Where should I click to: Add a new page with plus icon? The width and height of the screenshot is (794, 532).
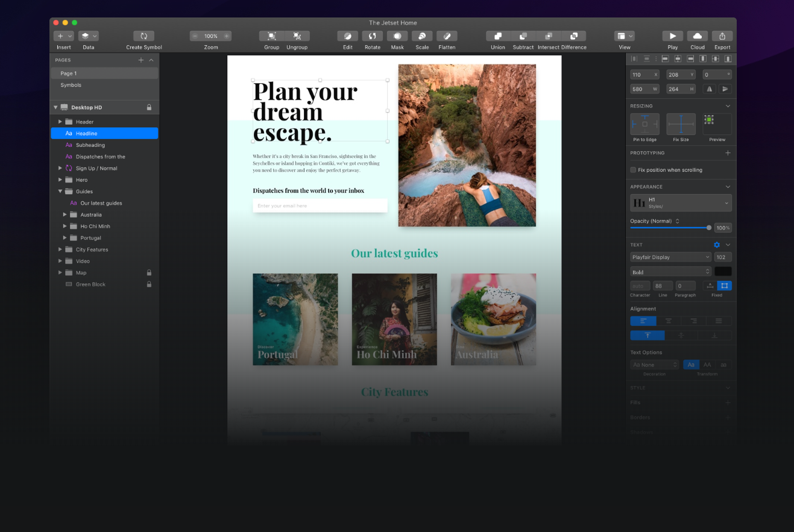click(141, 60)
